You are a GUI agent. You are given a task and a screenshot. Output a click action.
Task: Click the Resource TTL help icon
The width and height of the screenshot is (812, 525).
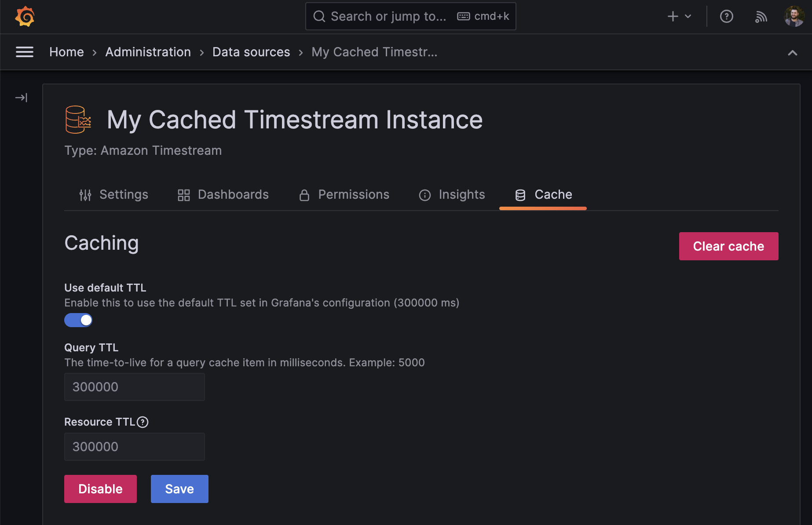[143, 422]
